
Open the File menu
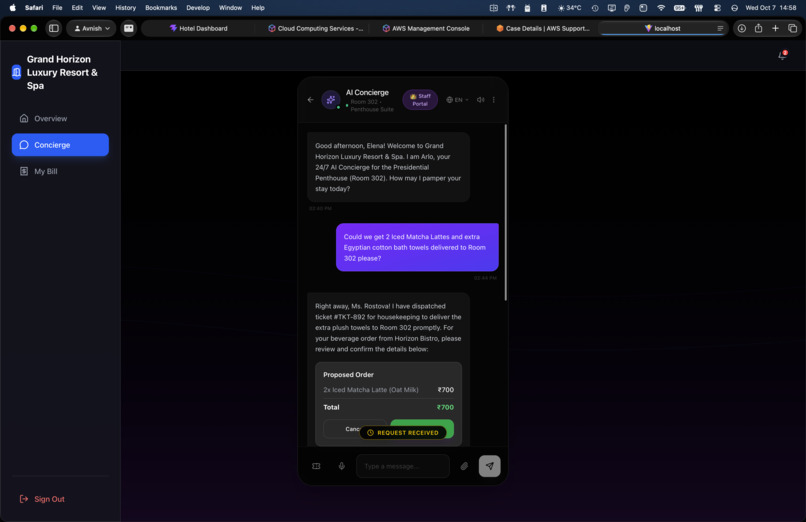point(57,8)
